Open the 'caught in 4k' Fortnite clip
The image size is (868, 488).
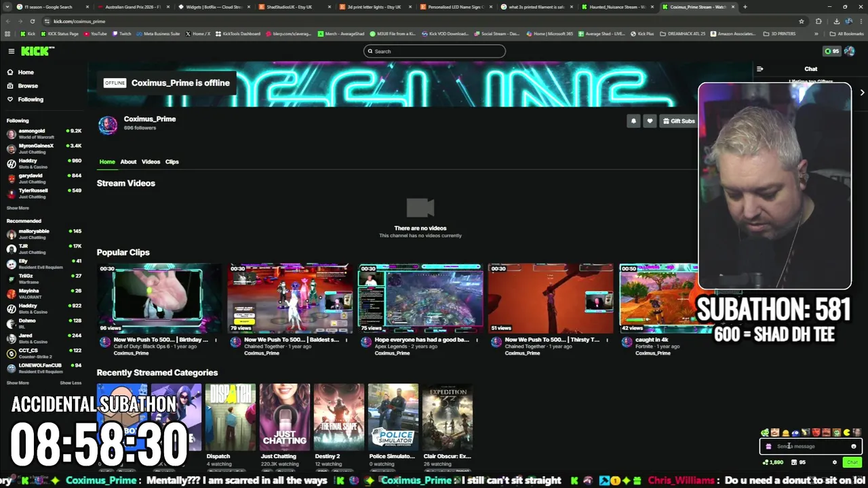pos(658,298)
